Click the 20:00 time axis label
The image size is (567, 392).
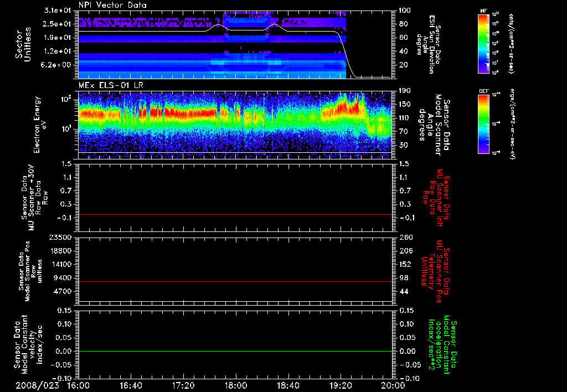392,384
